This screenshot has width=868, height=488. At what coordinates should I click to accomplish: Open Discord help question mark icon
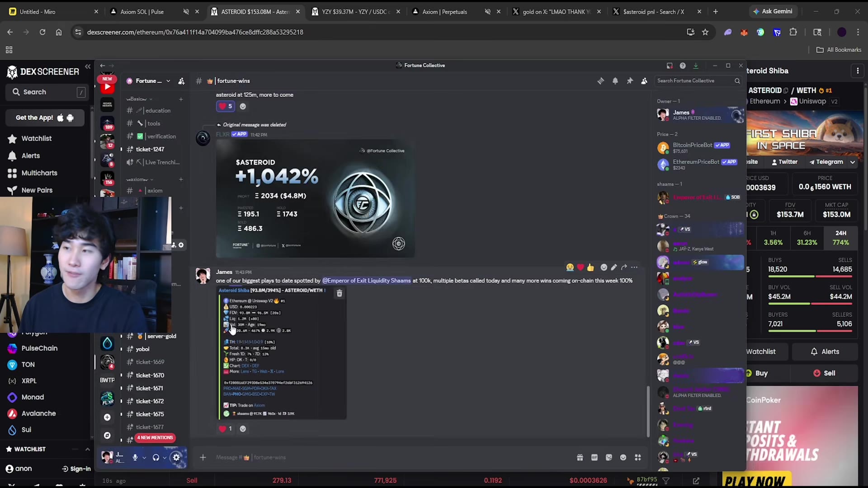point(683,66)
